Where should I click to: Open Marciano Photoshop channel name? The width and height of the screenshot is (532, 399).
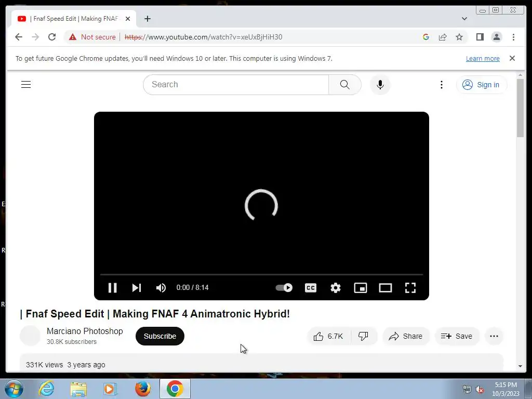85,331
